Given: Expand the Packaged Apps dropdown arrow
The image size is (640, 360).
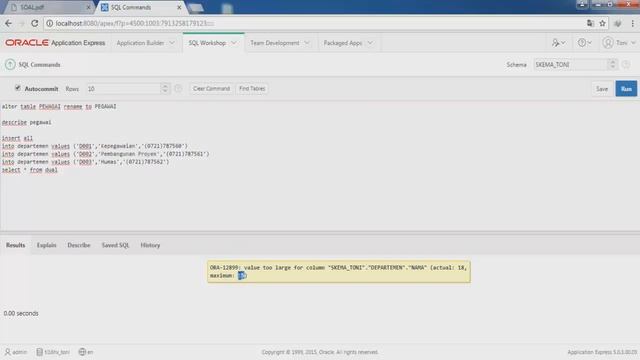Looking at the screenshot, I should pyautogui.click(x=370, y=43).
